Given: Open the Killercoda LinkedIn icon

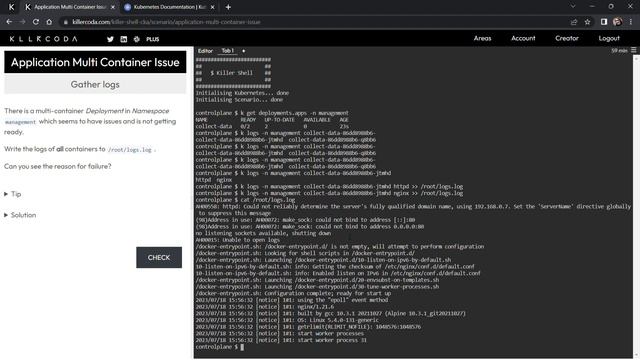Looking at the screenshot, I should [124, 39].
